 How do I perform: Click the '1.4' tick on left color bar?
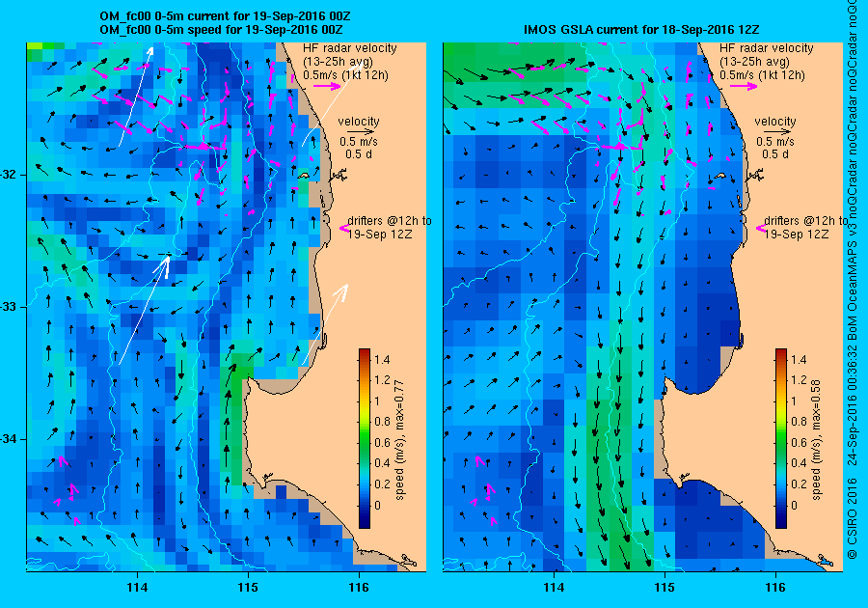382,360
